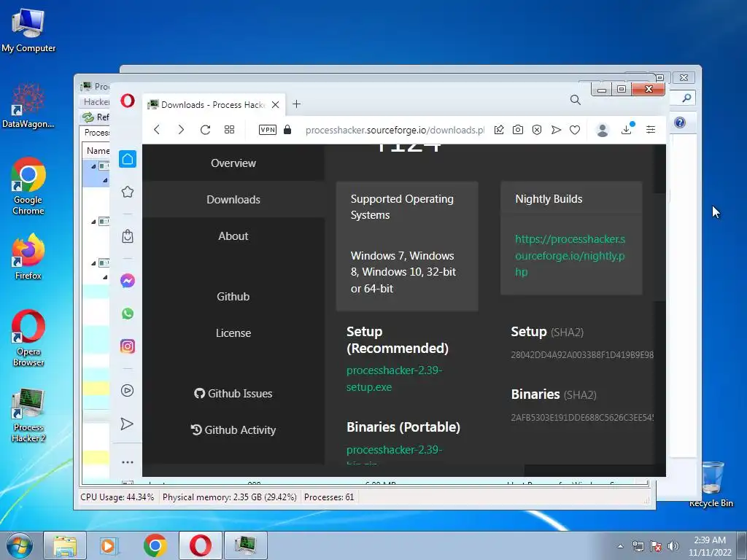Open the Recycle Bin desktop icon

(711, 484)
